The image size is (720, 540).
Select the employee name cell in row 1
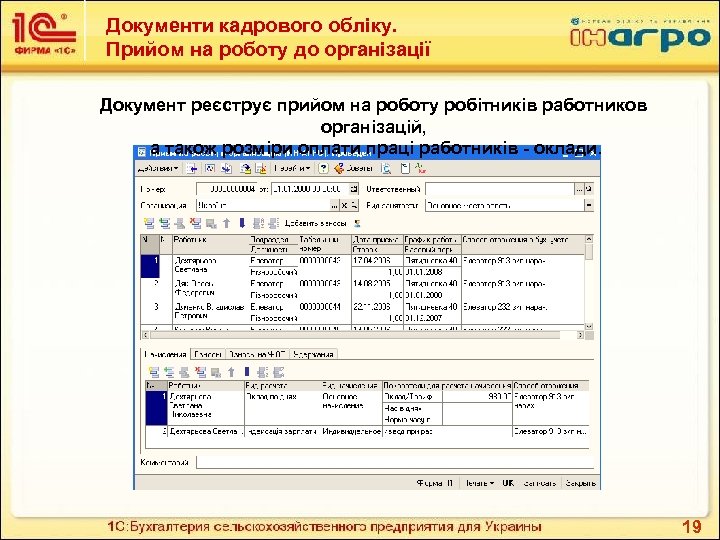click(211, 266)
